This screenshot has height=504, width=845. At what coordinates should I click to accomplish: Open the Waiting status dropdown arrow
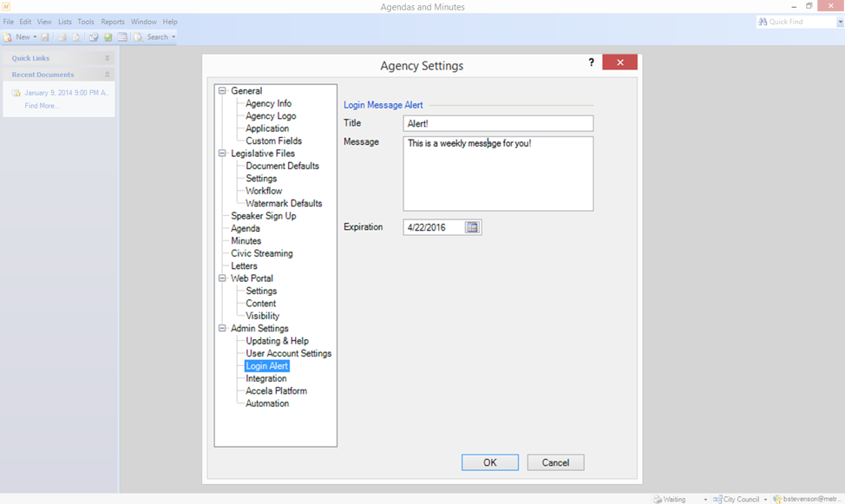[705, 500]
